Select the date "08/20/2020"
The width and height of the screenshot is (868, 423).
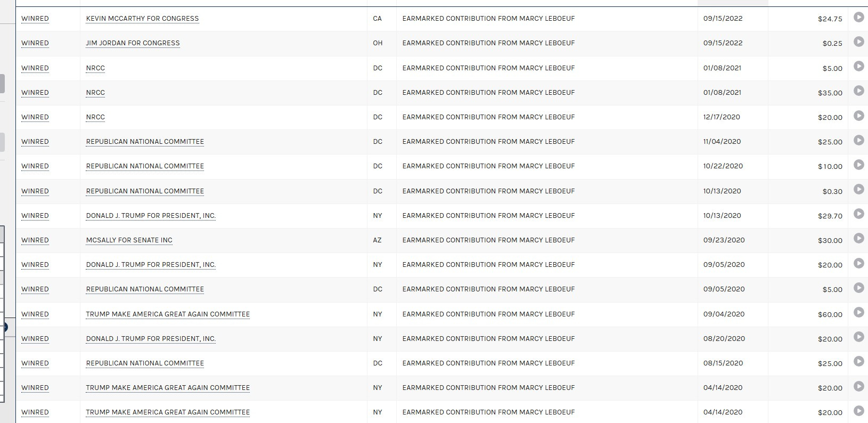coord(724,339)
